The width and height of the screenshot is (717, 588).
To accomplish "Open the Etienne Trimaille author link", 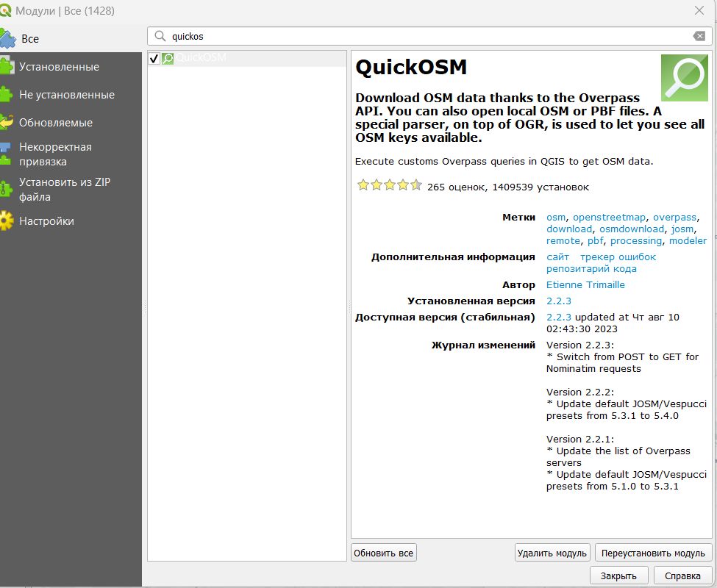I will point(585,284).
